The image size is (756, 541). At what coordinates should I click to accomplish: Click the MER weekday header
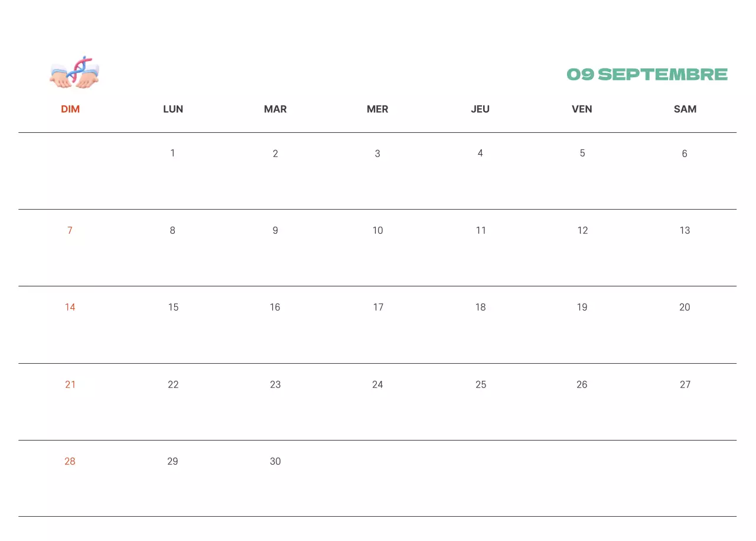(x=377, y=109)
